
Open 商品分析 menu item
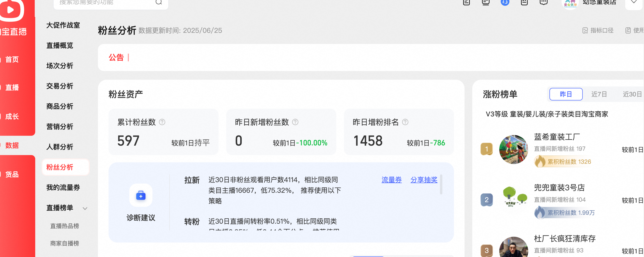(60, 106)
